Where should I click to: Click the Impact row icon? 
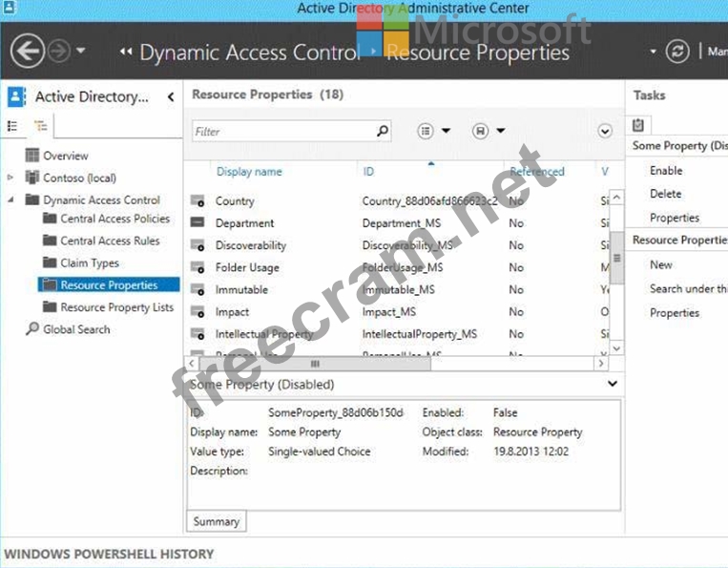tap(198, 311)
